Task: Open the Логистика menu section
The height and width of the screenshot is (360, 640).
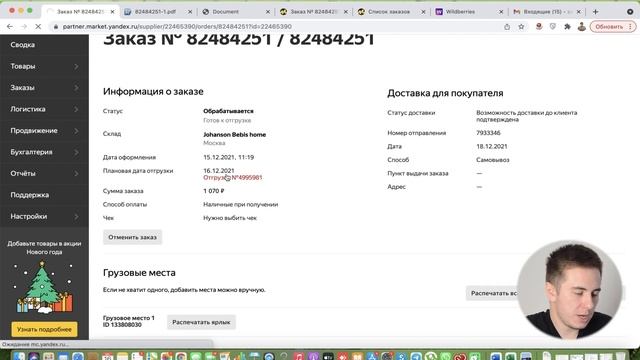Action: pos(28,109)
